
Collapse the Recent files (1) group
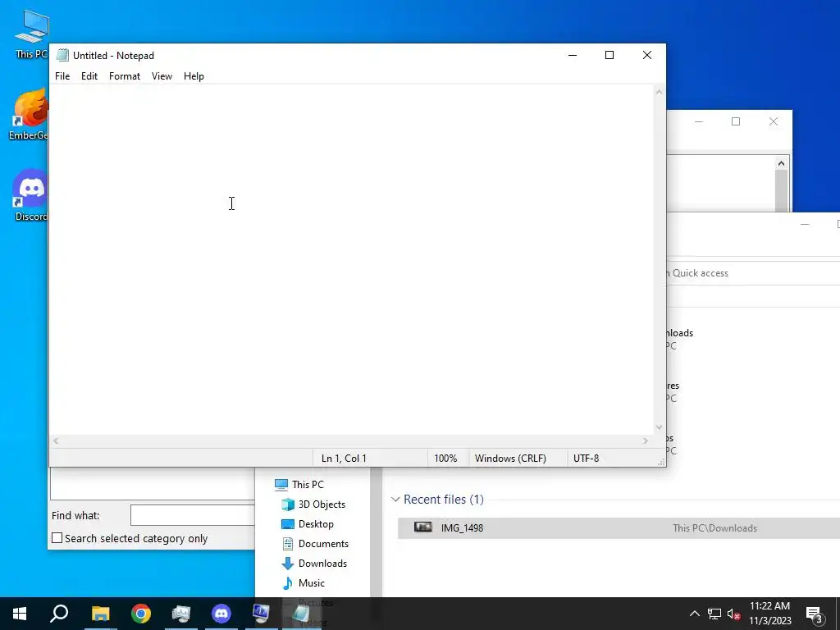click(395, 500)
